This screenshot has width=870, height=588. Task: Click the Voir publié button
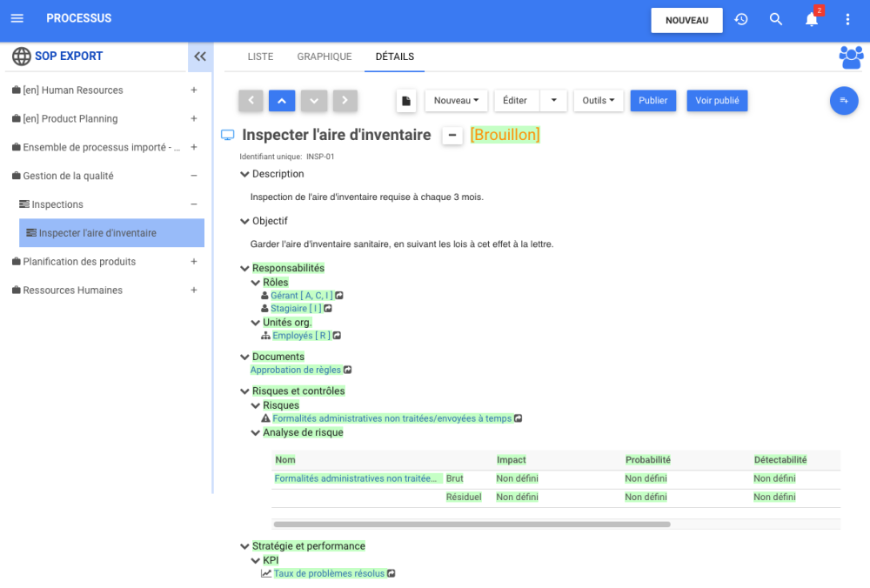tap(717, 100)
